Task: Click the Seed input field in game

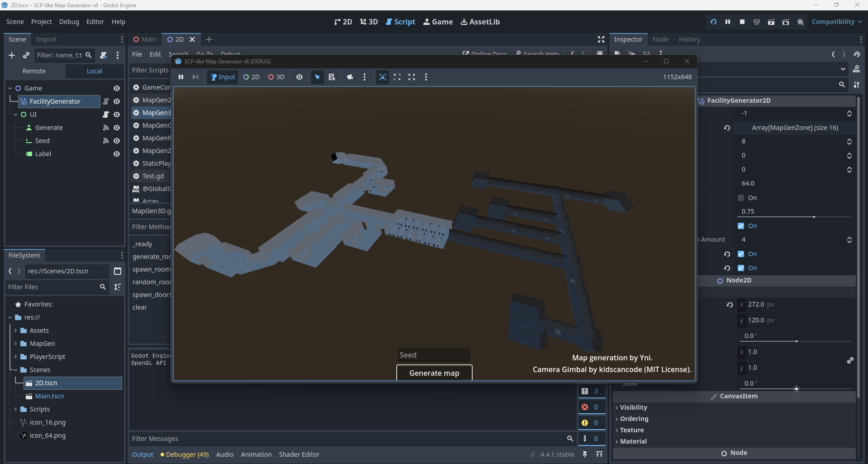Action: (x=434, y=355)
